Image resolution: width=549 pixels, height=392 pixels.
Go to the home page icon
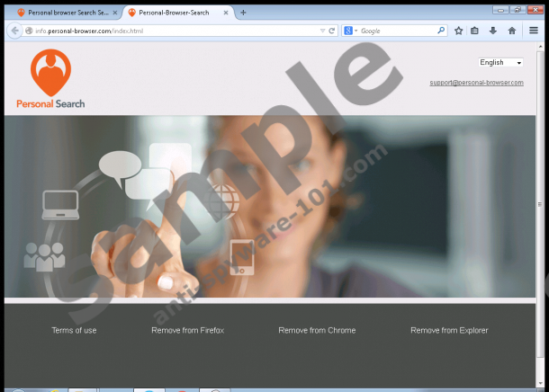(511, 31)
